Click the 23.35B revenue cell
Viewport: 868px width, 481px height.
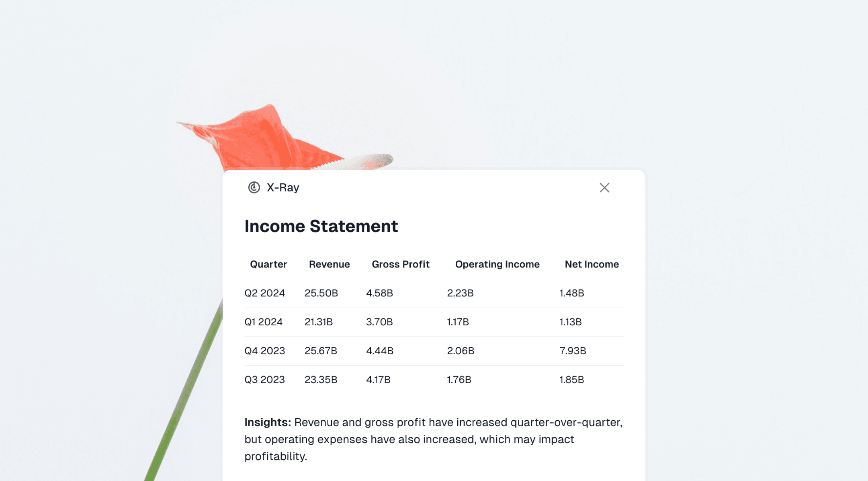[321, 379]
